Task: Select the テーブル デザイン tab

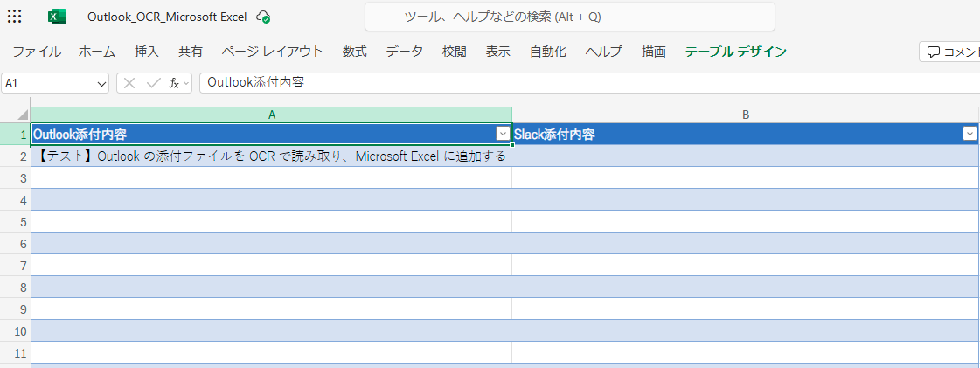Action: (735, 52)
